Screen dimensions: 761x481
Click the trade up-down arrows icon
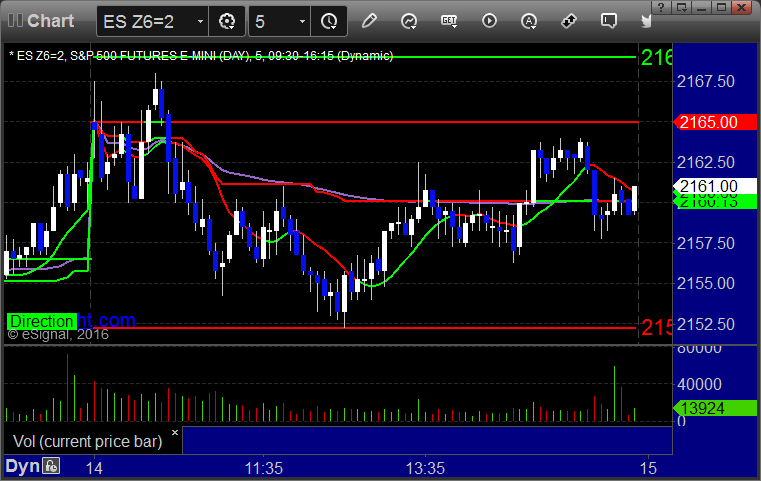(569, 21)
